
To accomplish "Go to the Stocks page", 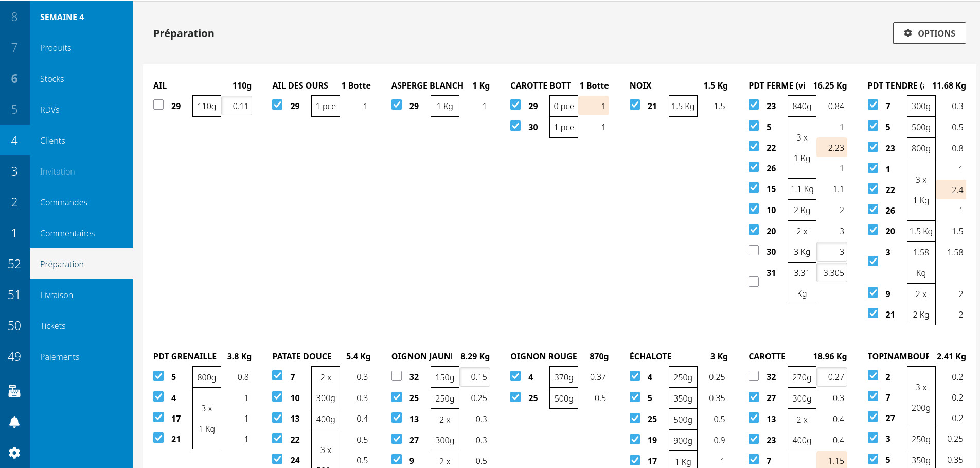I will pos(52,79).
